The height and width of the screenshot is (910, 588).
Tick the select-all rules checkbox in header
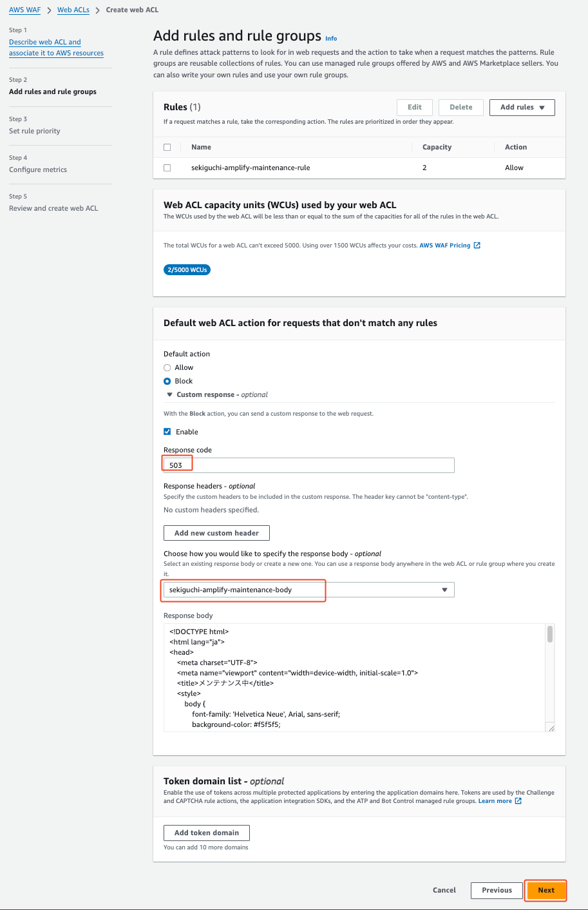pos(167,147)
